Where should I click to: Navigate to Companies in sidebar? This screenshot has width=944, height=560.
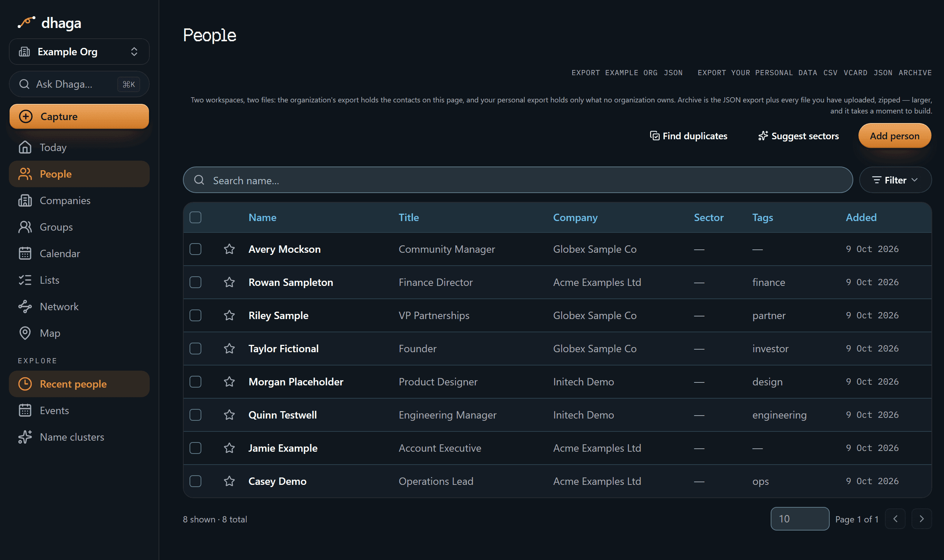coord(79,201)
